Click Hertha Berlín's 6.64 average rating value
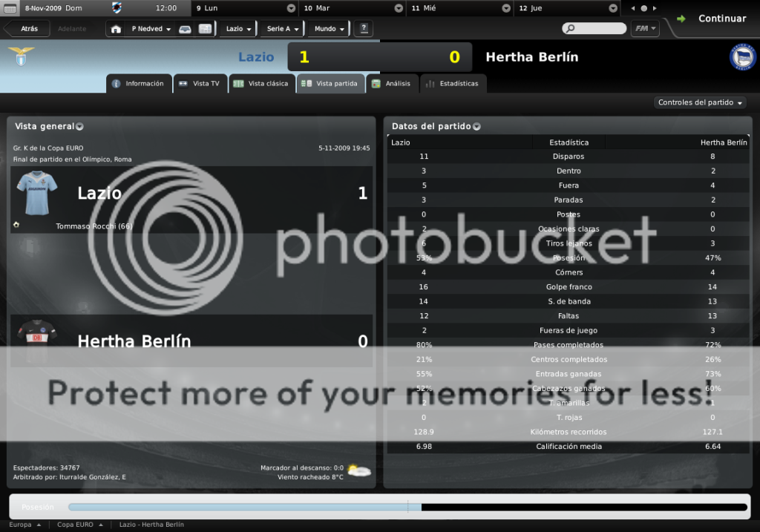Viewport: 760px width, 532px height. pos(712,447)
